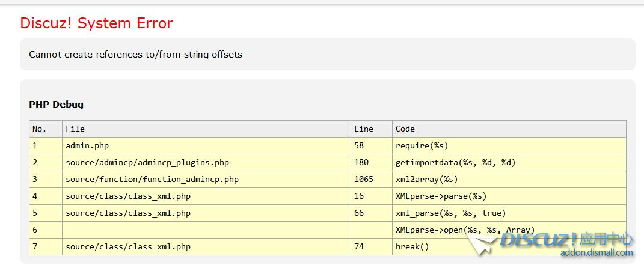Click line number 180

click(x=372, y=162)
